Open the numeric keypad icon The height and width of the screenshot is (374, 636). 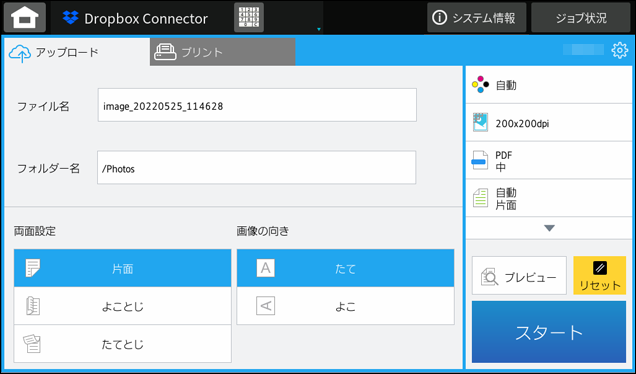[249, 17]
